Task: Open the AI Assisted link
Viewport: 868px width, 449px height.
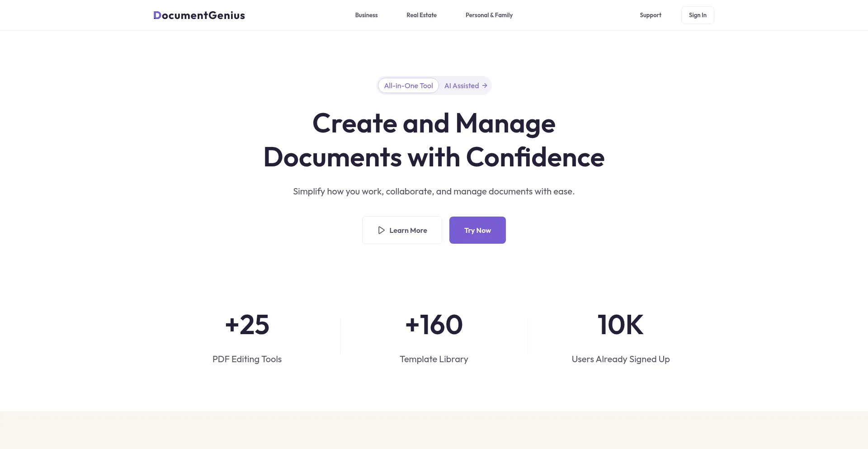Action: [466, 85]
